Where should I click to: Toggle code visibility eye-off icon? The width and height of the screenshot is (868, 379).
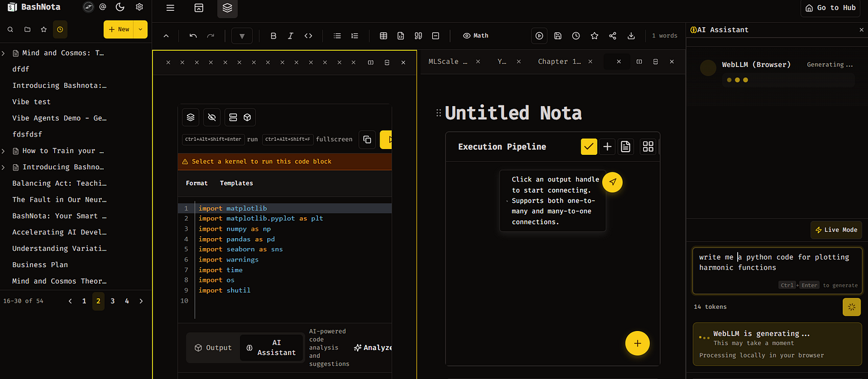(212, 117)
